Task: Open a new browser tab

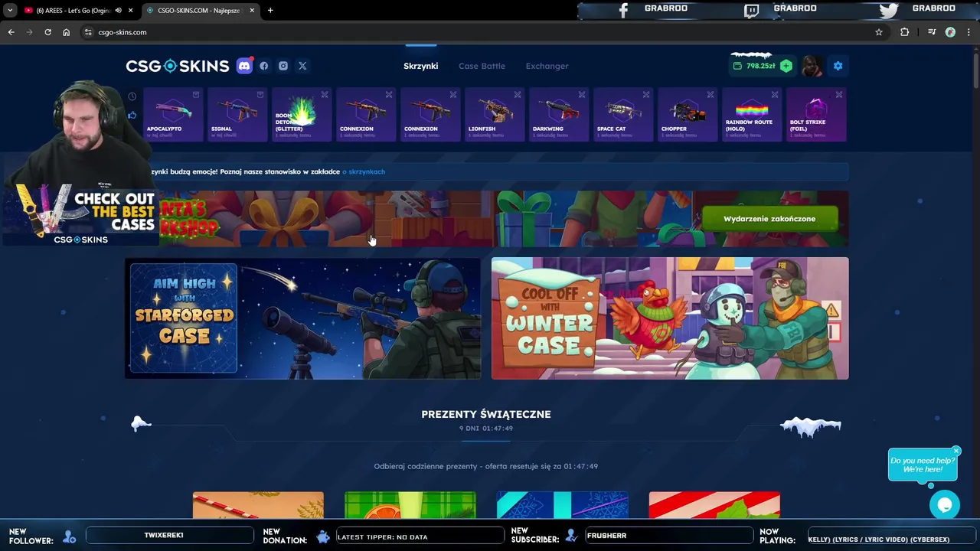Action: point(270,11)
